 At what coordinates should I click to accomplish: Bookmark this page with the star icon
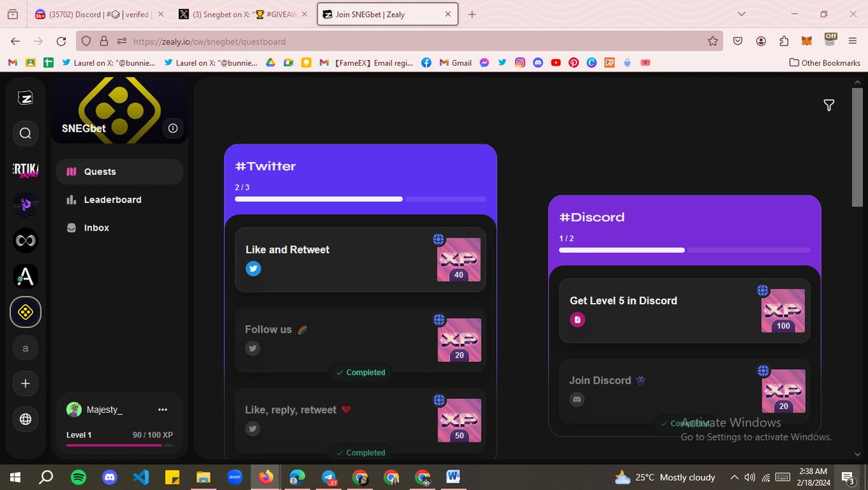coord(712,41)
